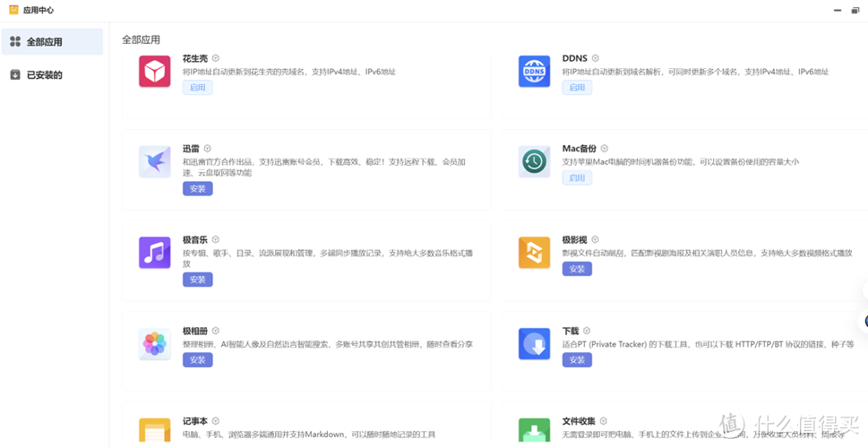Enable DDNS with its 启用 button
Image resolution: width=868 pixels, height=448 pixels.
pyautogui.click(x=578, y=88)
